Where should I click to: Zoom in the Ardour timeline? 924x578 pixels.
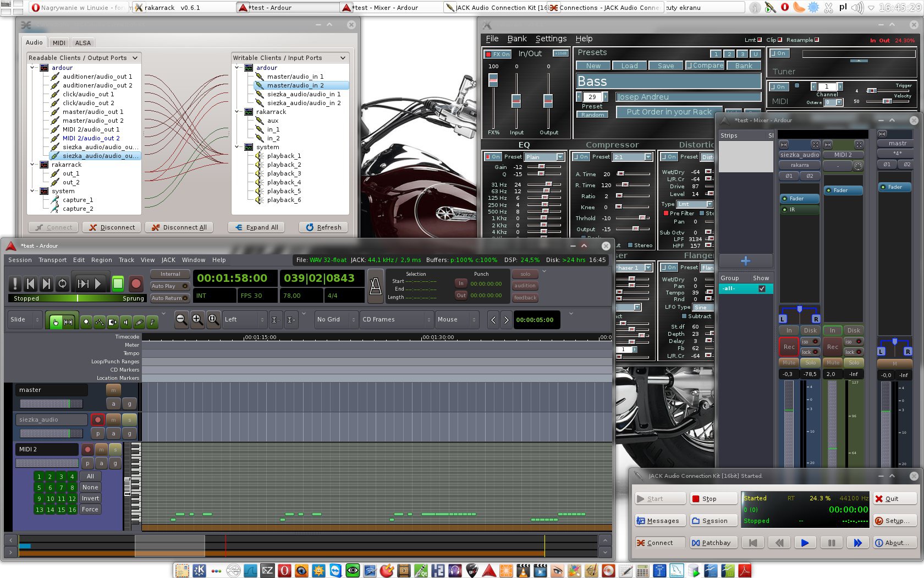pyautogui.click(x=197, y=319)
